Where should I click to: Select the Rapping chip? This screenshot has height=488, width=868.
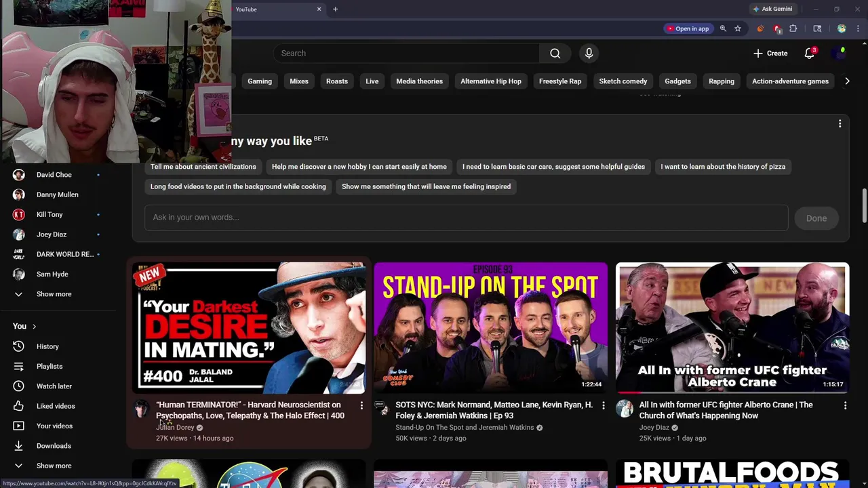click(x=722, y=81)
